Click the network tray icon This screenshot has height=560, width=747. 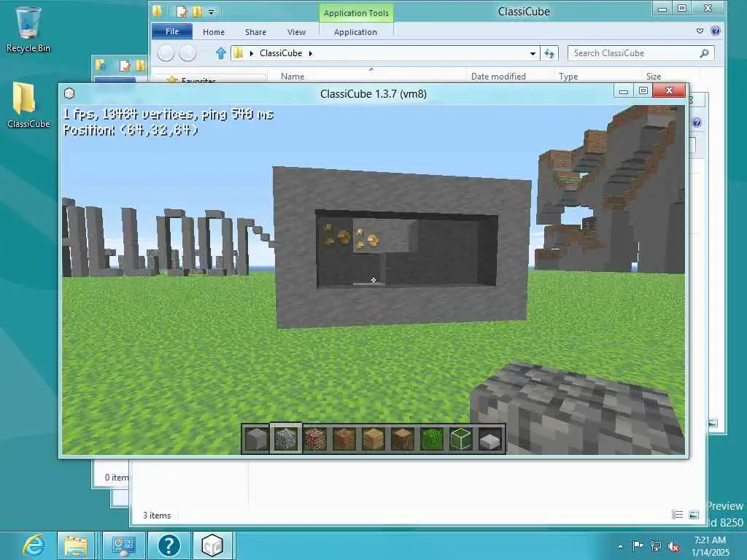pyautogui.click(x=656, y=545)
